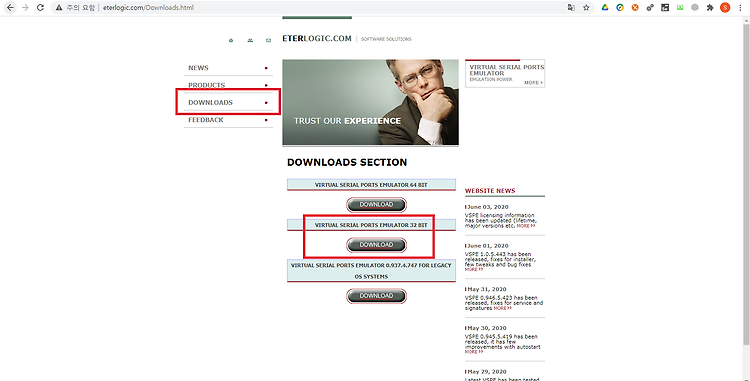Open MORE link for May 31 news

[503, 308]
